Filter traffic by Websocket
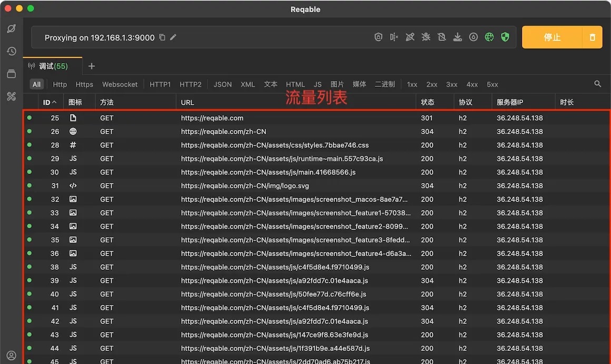 click(120, 84)
